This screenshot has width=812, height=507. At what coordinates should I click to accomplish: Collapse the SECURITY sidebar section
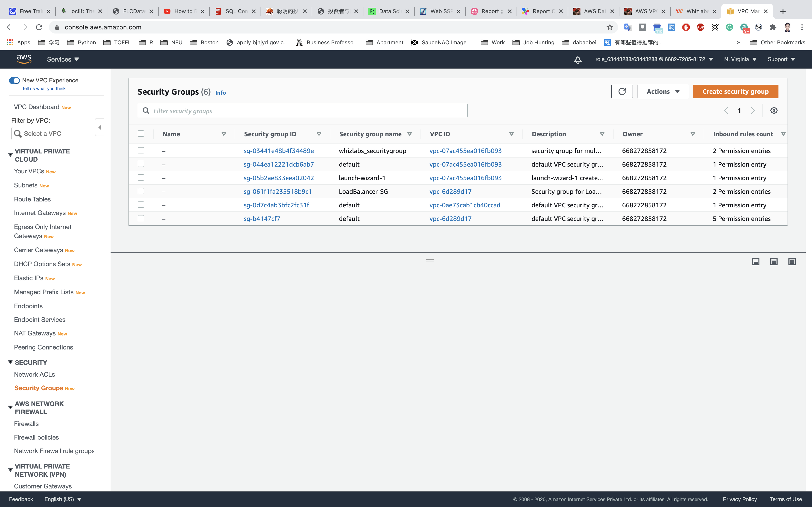(10, 362)
